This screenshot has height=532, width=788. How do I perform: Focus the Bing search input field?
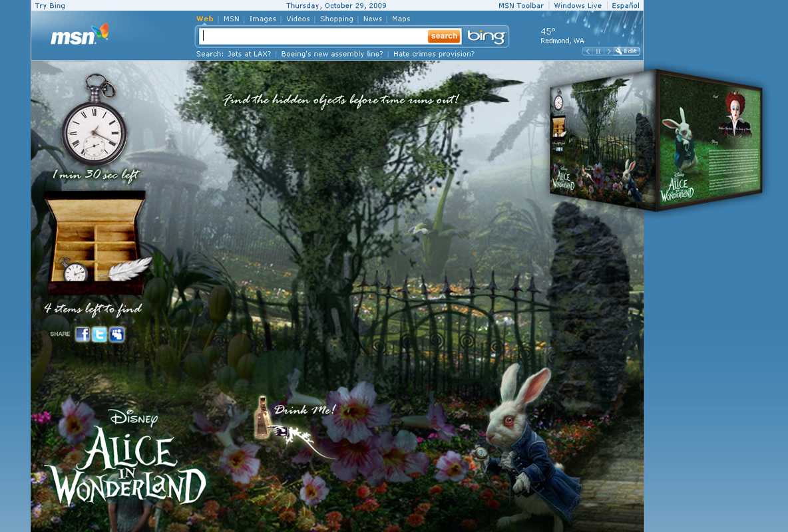(313, 36)
